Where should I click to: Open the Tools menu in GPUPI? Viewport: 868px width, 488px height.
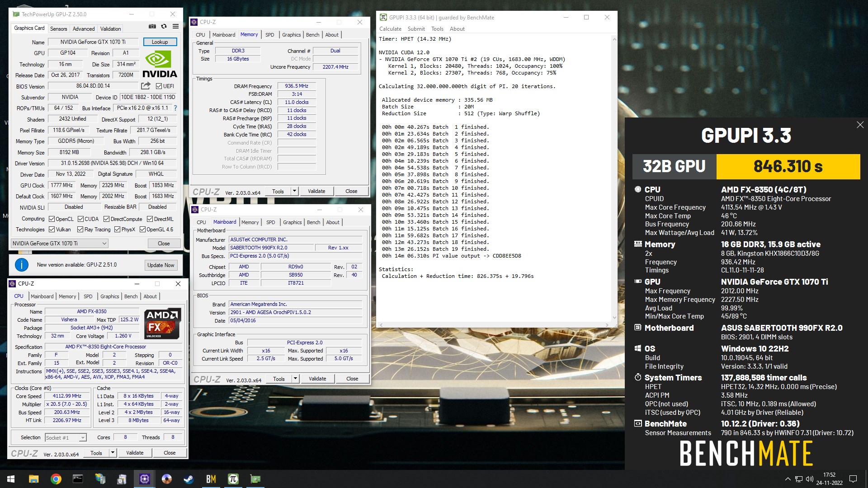[437, 28]
